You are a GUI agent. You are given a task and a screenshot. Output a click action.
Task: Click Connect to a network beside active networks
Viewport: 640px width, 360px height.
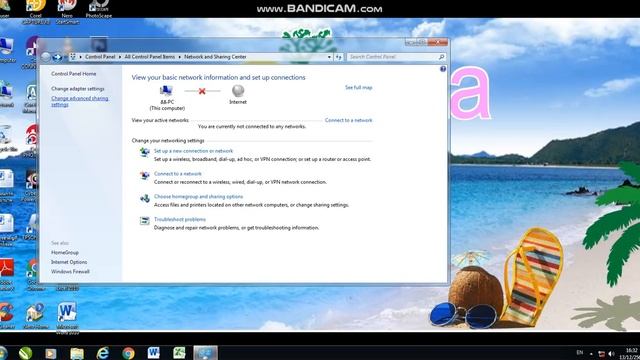point(349,120)
